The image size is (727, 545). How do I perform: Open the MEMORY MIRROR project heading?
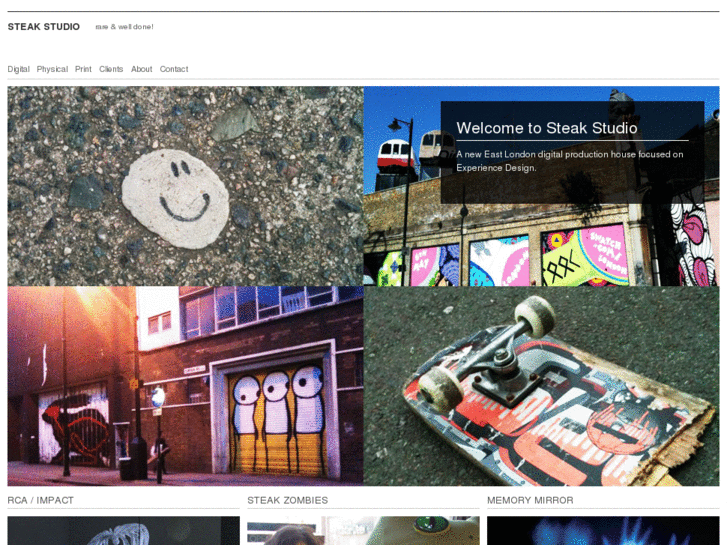click(530, 500)
